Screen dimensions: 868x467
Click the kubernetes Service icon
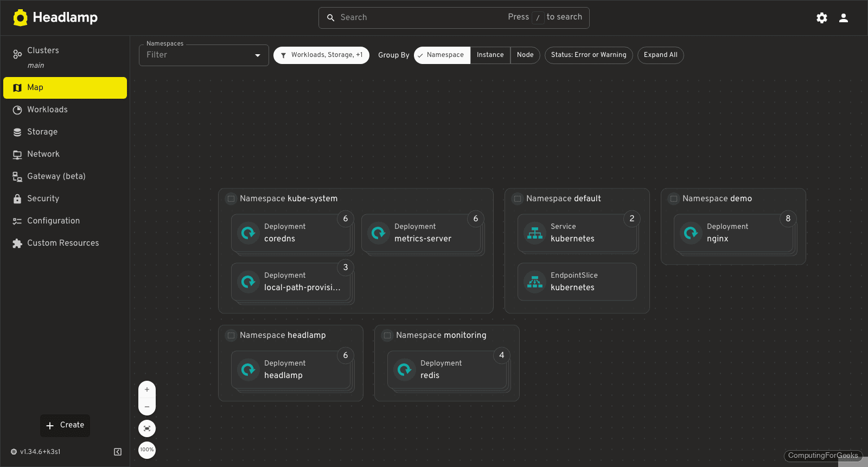point(535,233)
